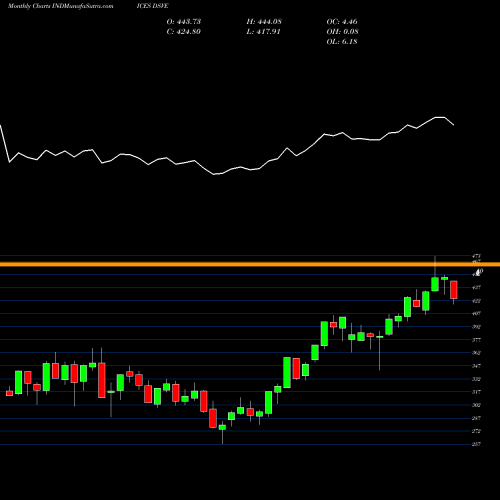The image size is (500, 500).
Task: Click the 332 price axis label
Action: [x=476, y=379]
